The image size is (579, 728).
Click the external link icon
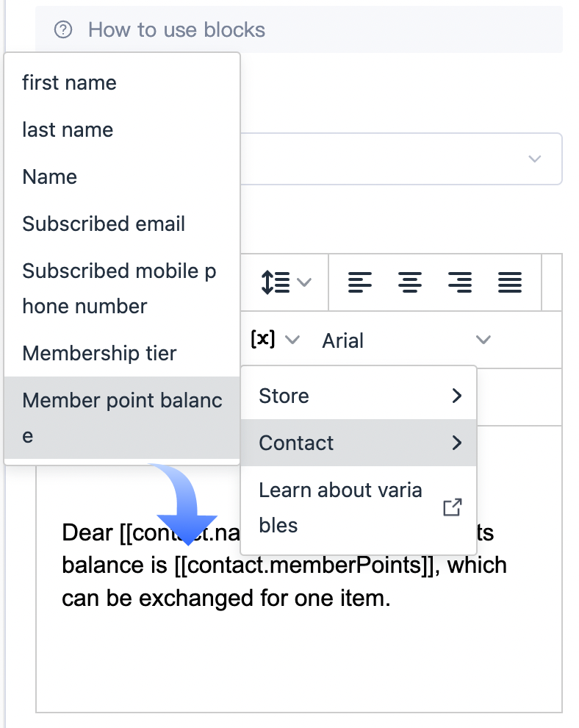pyautogui.click(x=453, y=507)
